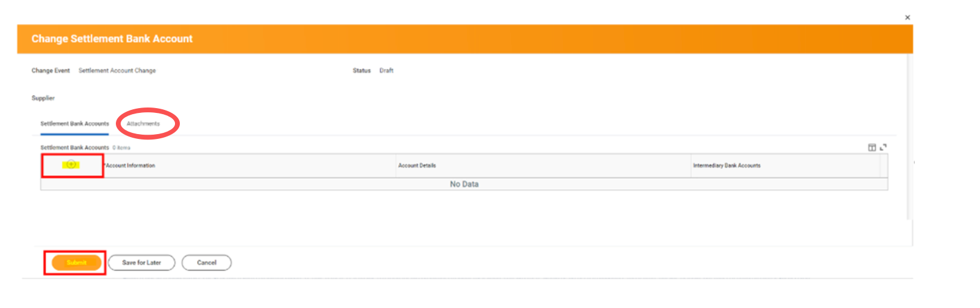Click the Settlement Account Change event value
Image resolution: width=980 pixels, height=308 pixels.
(117, 71)
